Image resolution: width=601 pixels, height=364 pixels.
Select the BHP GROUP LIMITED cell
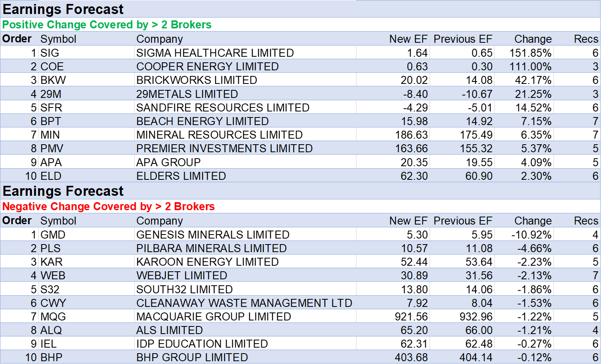click(192, 357)
